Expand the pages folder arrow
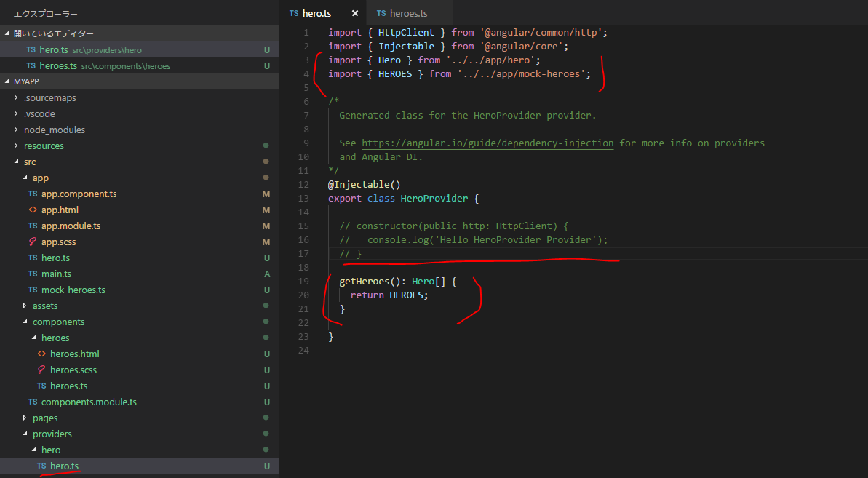The image size is (868, 478). click(x=25, y=418)
